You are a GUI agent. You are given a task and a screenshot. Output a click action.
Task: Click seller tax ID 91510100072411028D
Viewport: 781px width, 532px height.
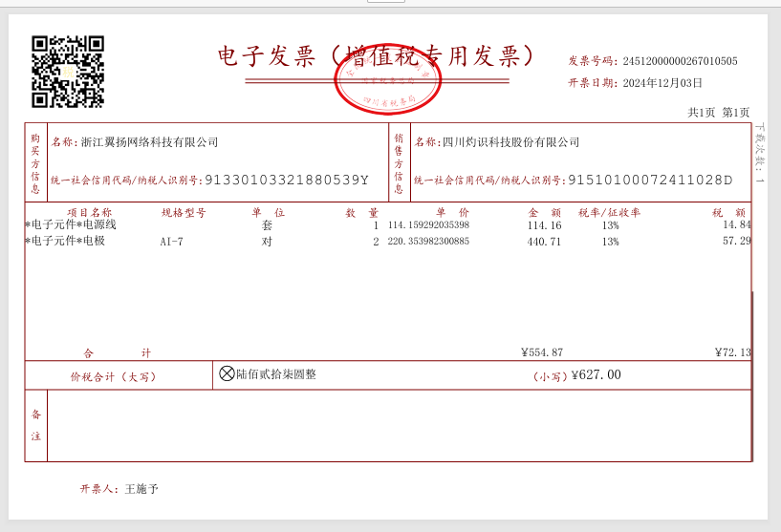click(x=650, y=180)
